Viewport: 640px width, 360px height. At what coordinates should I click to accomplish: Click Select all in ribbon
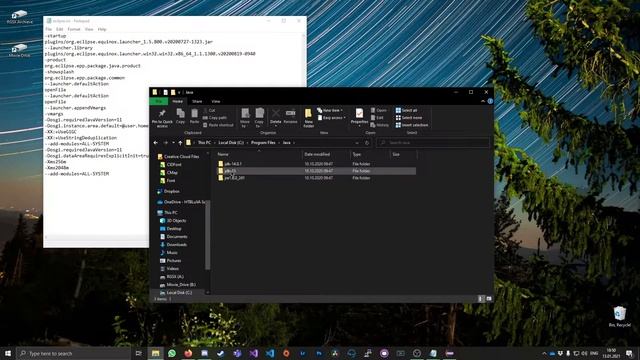(407, 110)
